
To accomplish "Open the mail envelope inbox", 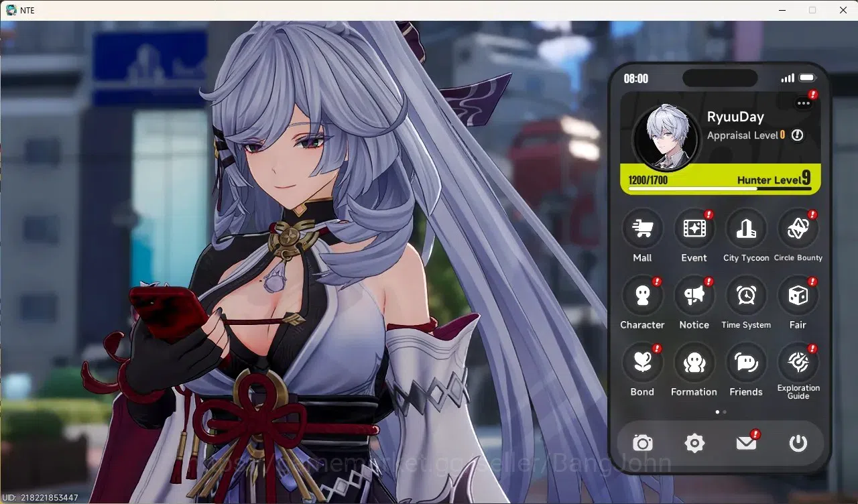I will pyautogui.click(x=746, y=443).
